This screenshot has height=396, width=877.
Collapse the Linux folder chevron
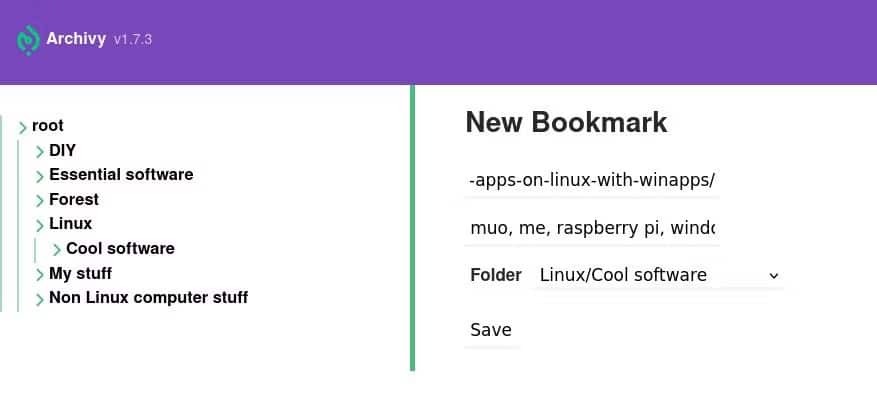(40, 225)
